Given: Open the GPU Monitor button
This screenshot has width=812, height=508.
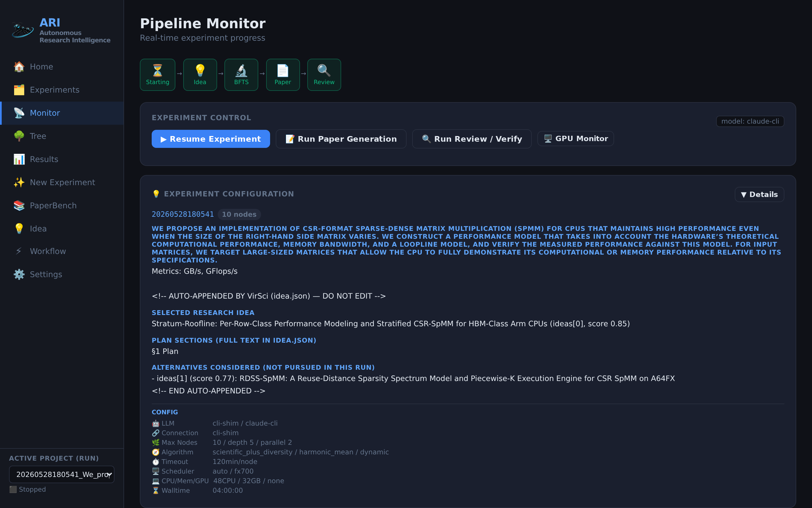Looking at the screenshot, I should point(575,138).
